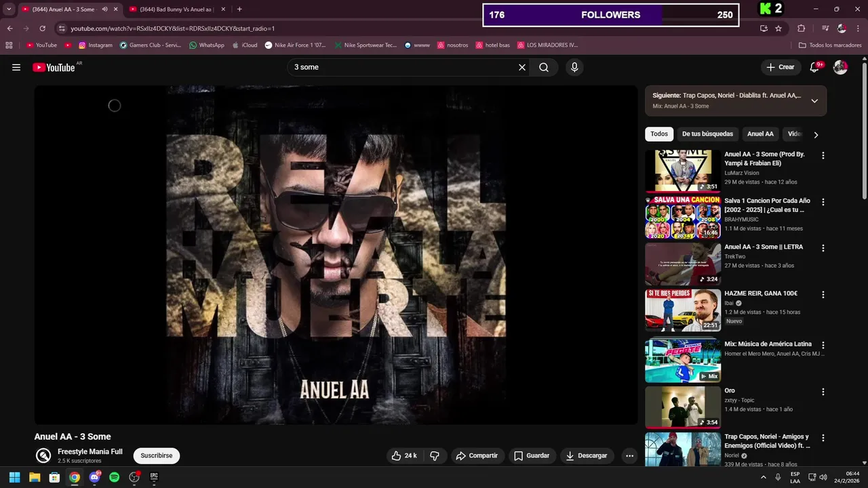Open the hotel bsas bookmark
868x488 pixels.
[x=492, y=45]
